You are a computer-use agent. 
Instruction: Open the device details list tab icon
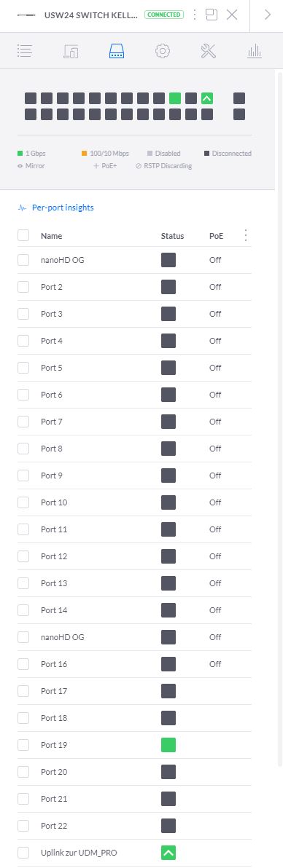[24, 52]
